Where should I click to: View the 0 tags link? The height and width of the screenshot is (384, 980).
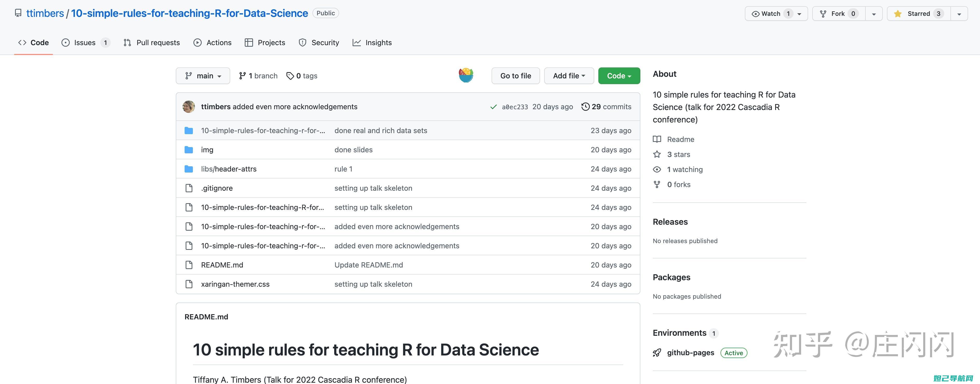[302, 76]
